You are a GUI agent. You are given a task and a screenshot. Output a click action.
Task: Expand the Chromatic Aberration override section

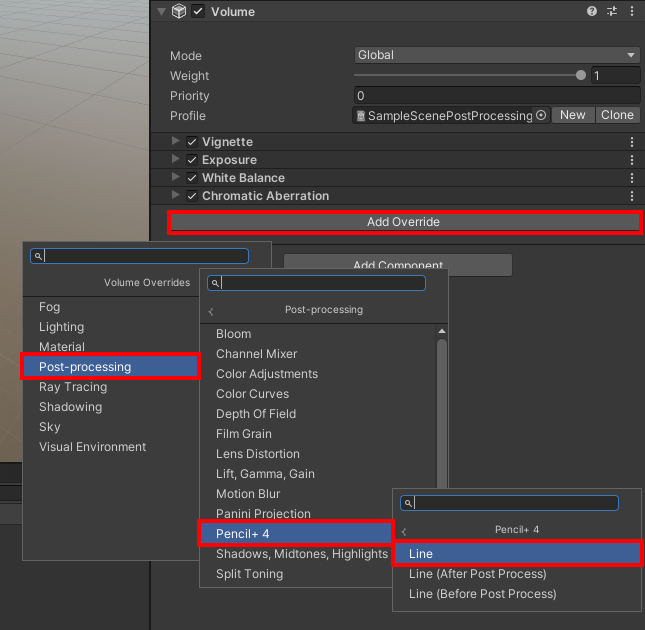(176, 195)
